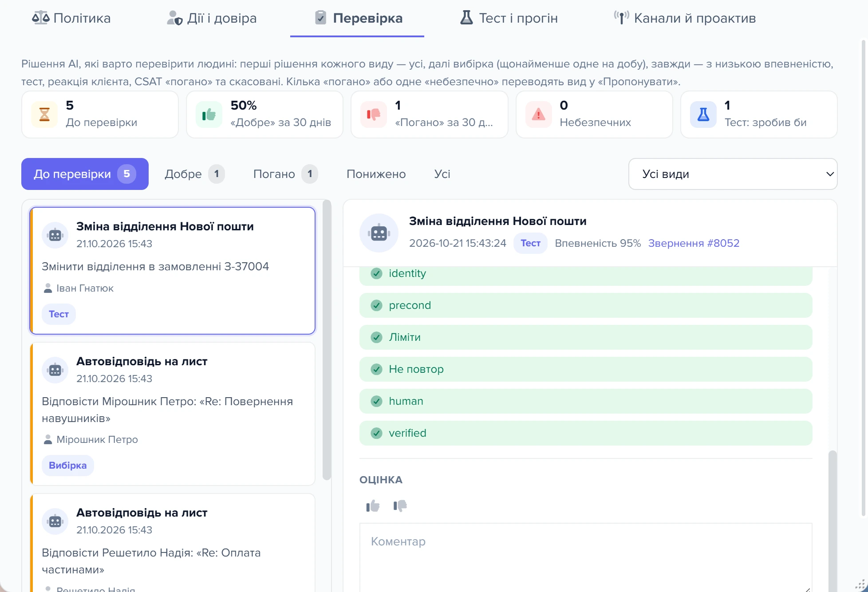The width and height of the screenshot is (868, 592).
Task: Focus the Коментар text field
Action: coord(585,557)
